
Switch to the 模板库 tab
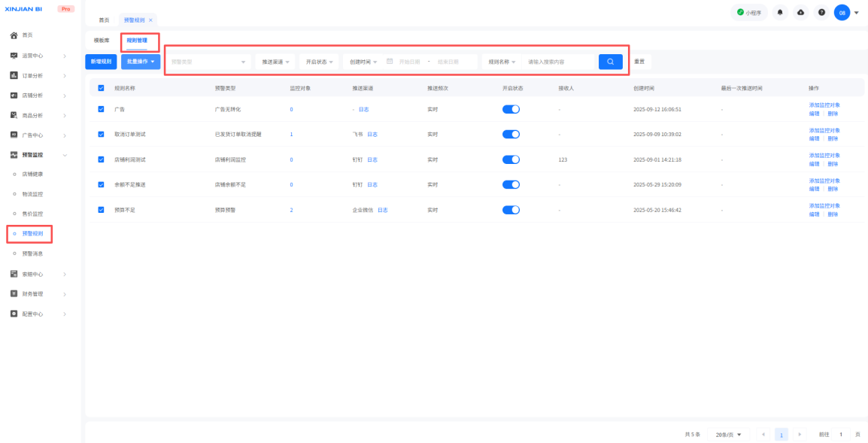(x=102, y=40)
